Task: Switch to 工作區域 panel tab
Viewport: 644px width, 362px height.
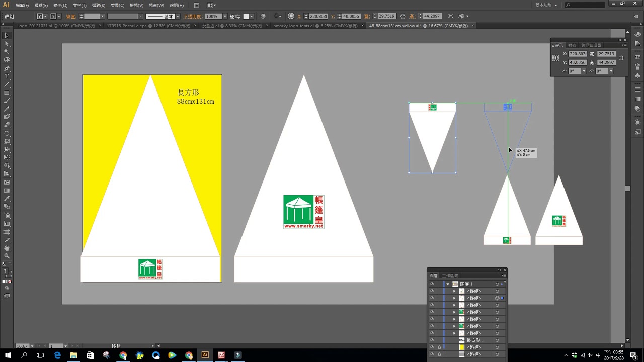Action: pyautogui.click(x=450, y=276)
